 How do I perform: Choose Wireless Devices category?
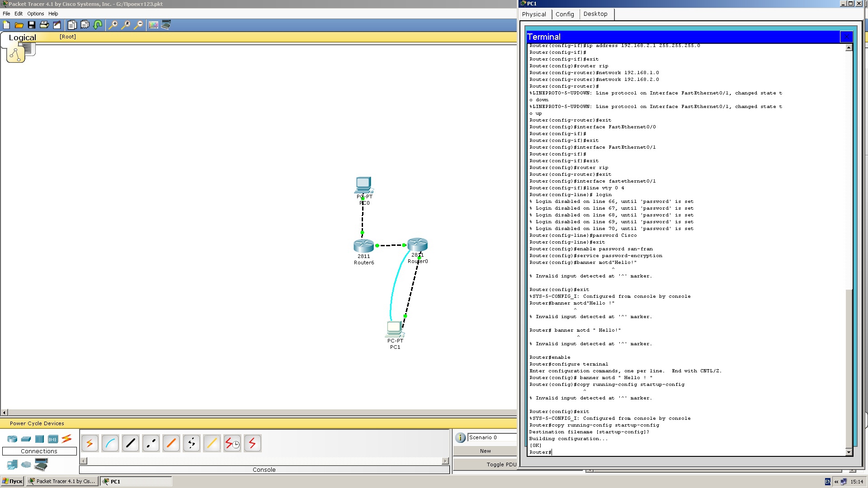(x=53, y=439)
